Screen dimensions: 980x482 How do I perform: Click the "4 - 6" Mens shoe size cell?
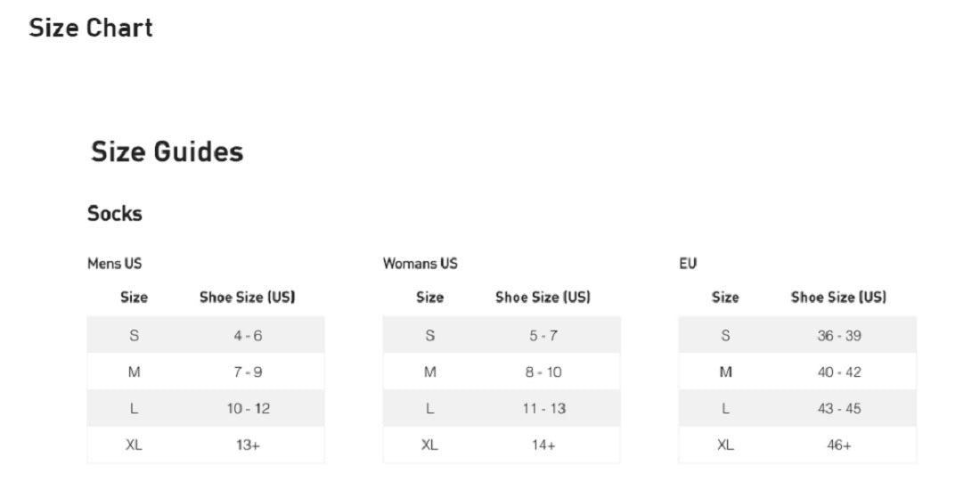248,336
